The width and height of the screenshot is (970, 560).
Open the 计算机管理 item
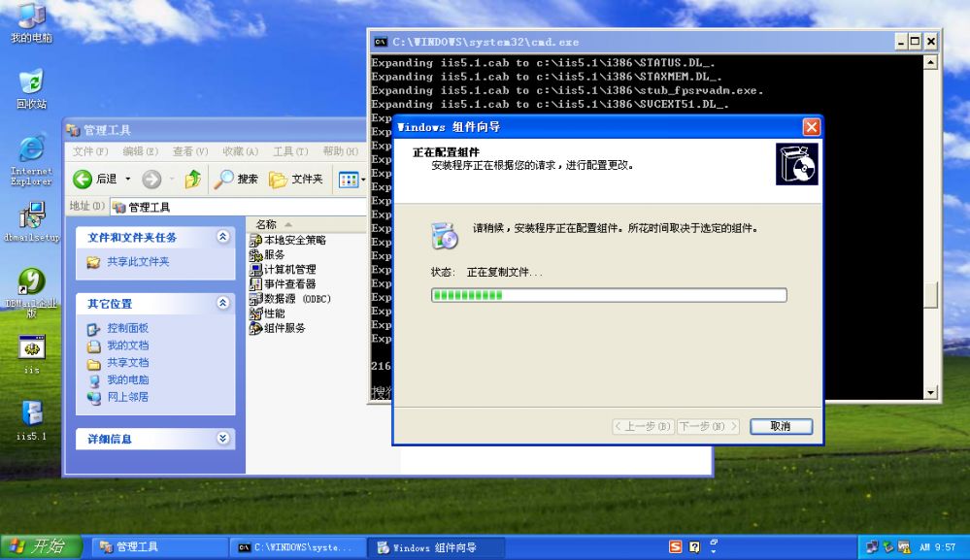pyautogui.click(x=283, y=270)
